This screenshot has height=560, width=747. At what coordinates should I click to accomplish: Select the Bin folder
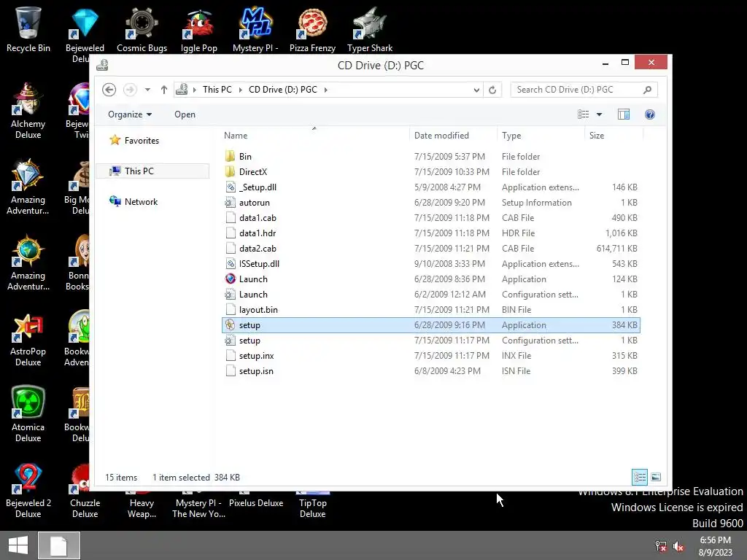click(x=430, y=157)
